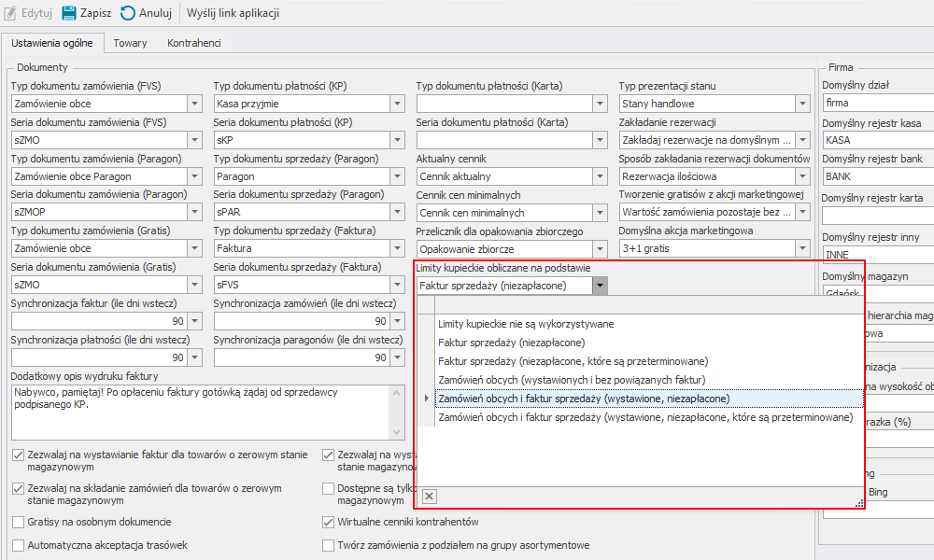Viewport: 934px width, 560px height.
Task: Choose Zamówień obcych i faktur sprzedaży (wystawione, niezapłacone)
Action: point(584,399)
